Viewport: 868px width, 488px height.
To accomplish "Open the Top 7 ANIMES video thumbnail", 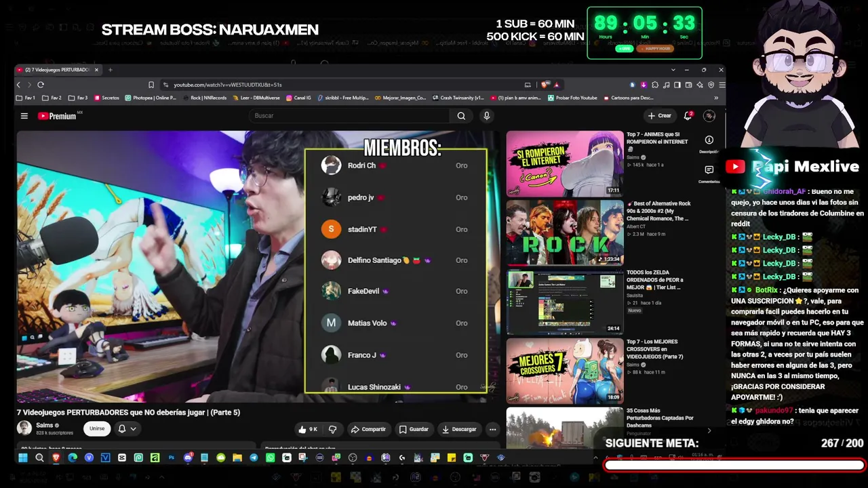I will click(565, 163).
